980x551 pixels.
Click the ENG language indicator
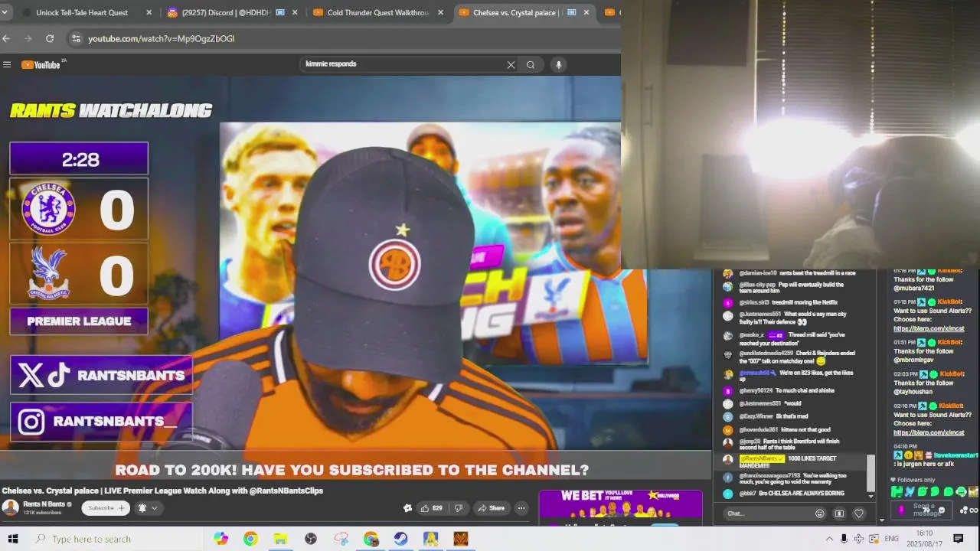tap(891, 539)
